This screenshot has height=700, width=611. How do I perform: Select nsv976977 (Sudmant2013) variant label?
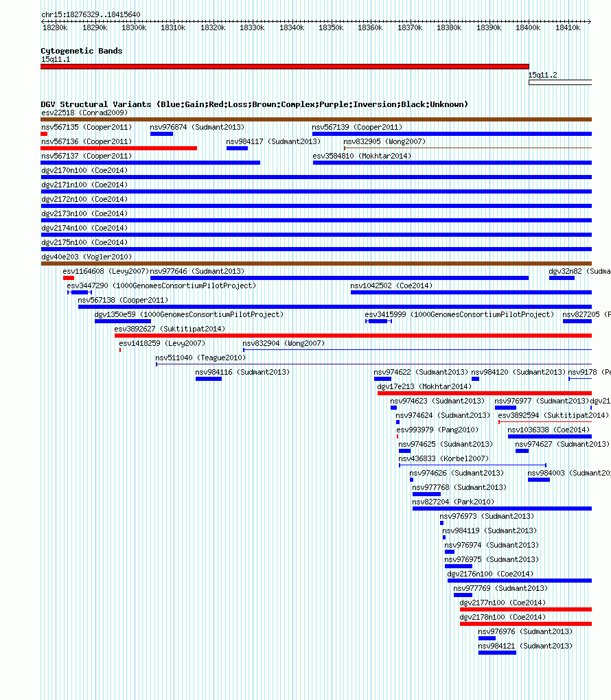pyautogui.click(x=542, y=401)
